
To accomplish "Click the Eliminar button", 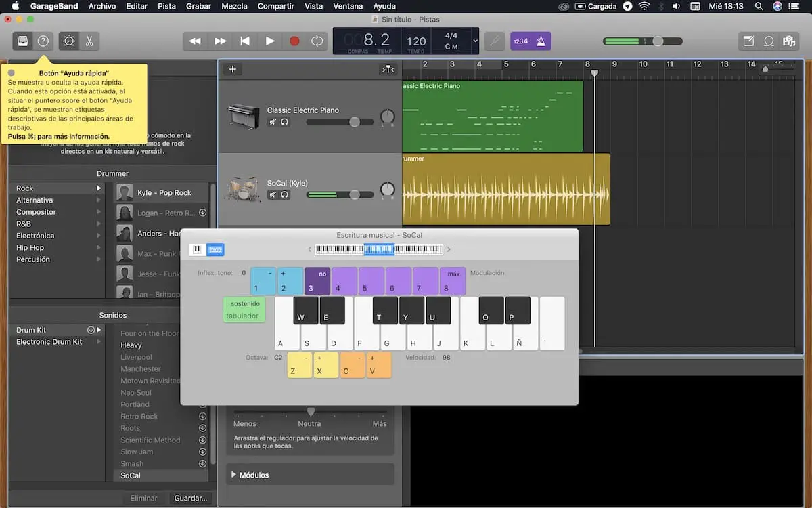I will 144,498.
